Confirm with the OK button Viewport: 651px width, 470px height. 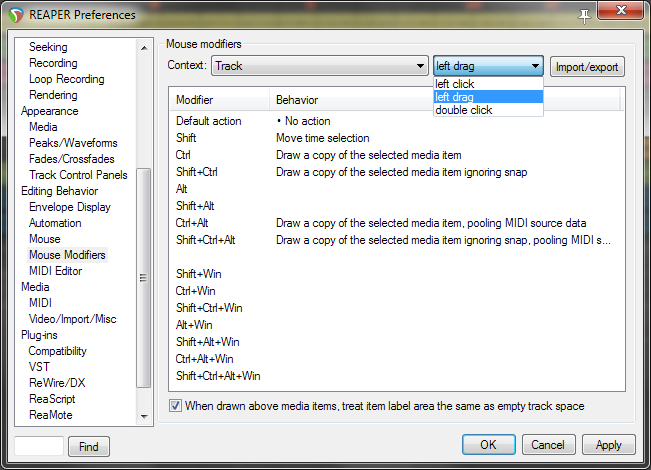(489, 445)
